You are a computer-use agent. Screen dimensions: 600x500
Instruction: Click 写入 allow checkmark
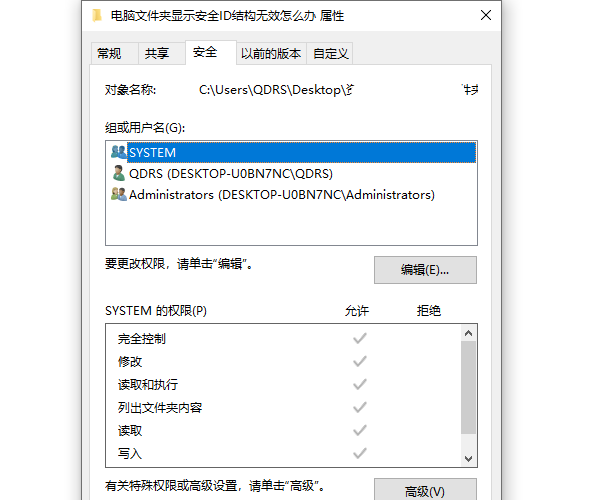point(360,453)
